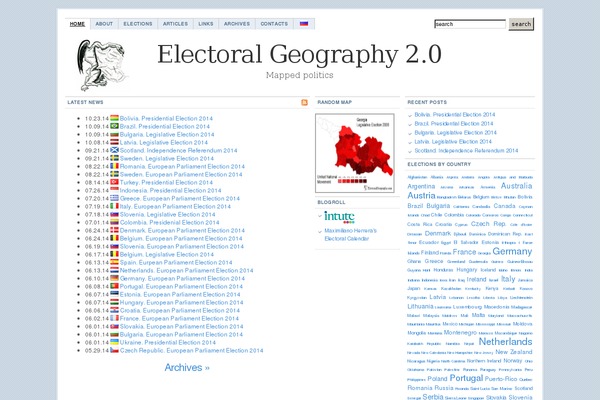Click the Hungary flag icon in the news list
This screenshot has width=600, height=400.
coord(114,302)
